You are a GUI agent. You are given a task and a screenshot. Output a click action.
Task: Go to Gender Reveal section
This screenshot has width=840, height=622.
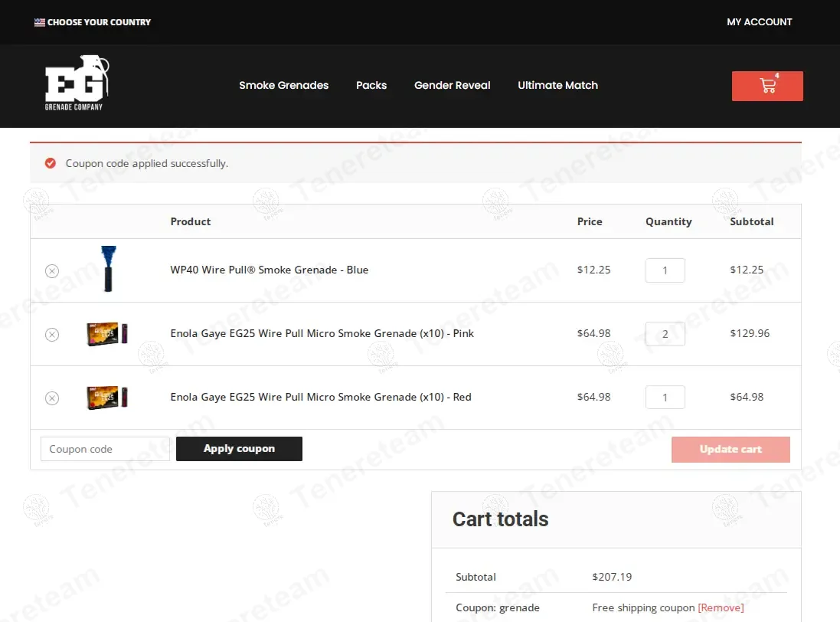pyautogui.click(x=452, y=85)
